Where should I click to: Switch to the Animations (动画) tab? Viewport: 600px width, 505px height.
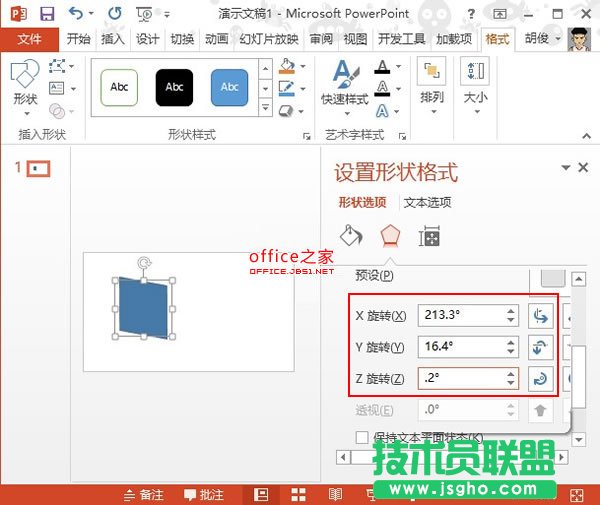[217, 39]
